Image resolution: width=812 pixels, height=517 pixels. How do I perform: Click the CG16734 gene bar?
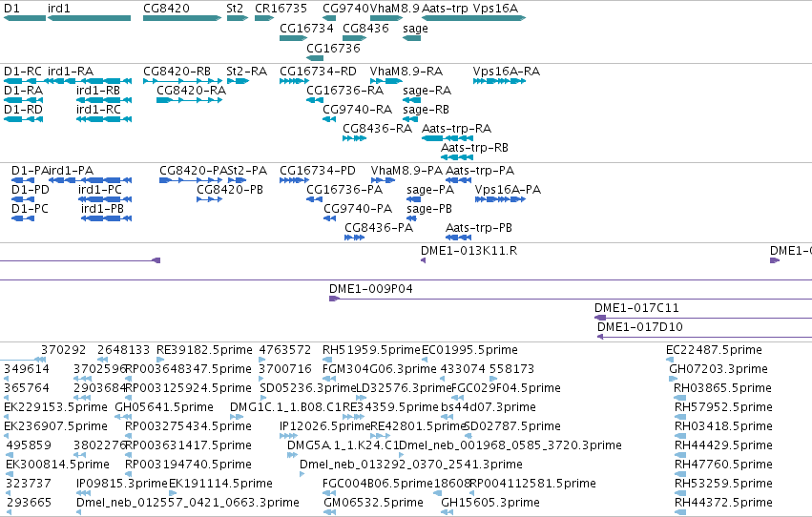point(294,38)
